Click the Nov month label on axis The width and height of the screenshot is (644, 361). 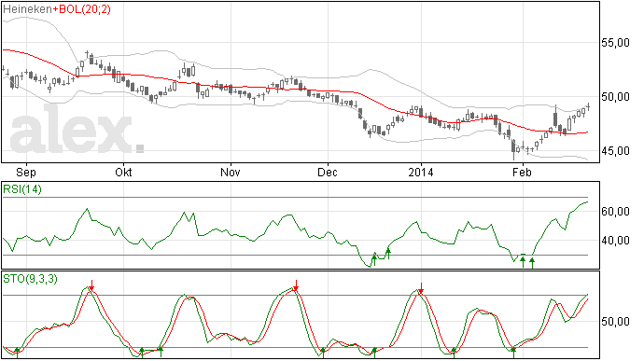tap(230, 172)
